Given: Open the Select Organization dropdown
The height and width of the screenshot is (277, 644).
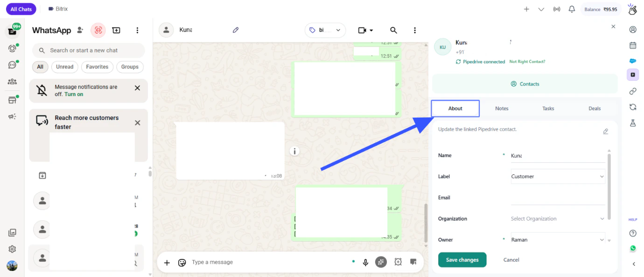Looking at the screenshot, I should point(558,218).
